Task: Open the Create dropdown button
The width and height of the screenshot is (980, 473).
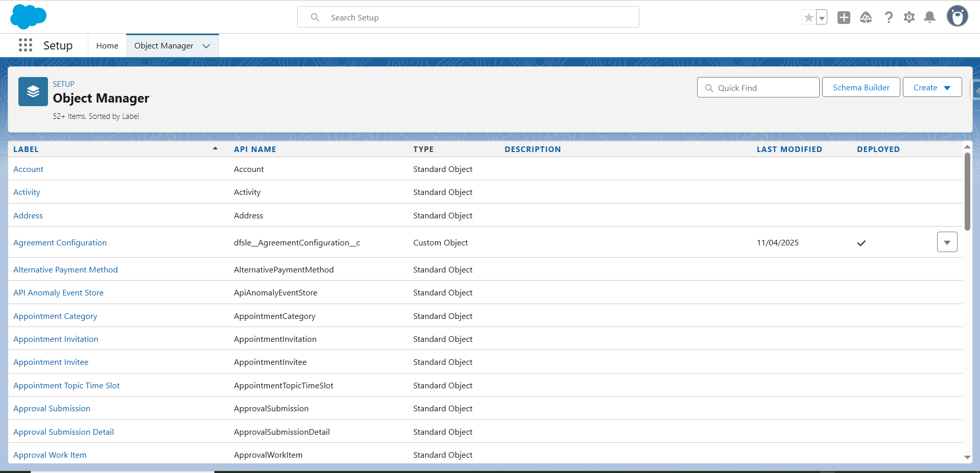Action: [932, 87]
